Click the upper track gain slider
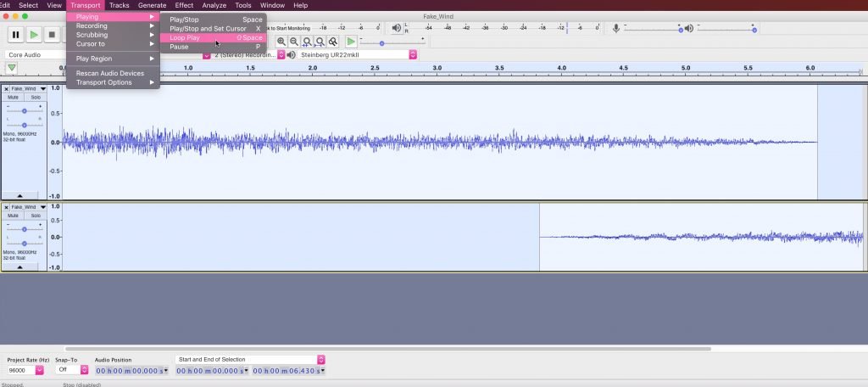Image resolution: width=868 pixels, height=387 pixels. [x=25, y=111]
